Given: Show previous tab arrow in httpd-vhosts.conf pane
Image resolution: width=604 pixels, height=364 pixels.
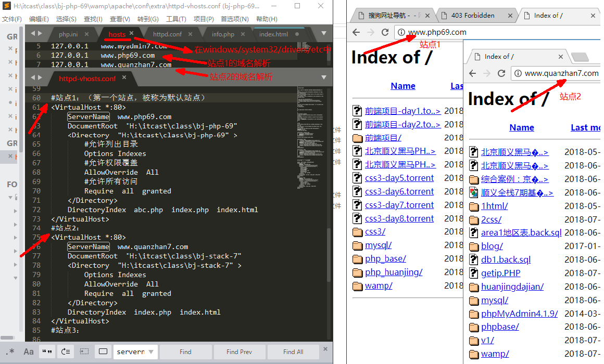Looking at the screenshot, I should 33,77.
